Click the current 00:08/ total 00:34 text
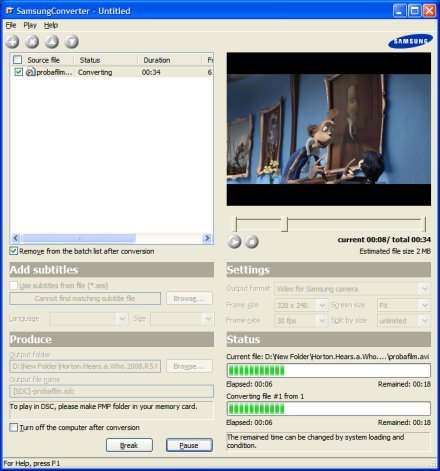The height and width of the screenshot is (471, 440). [384, 239]
